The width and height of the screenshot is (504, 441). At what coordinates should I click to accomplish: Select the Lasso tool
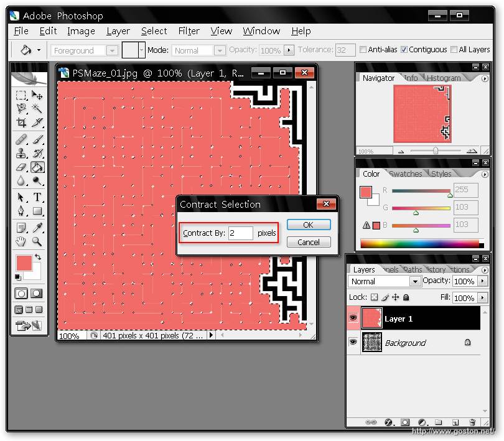click(x=21, y=109)
